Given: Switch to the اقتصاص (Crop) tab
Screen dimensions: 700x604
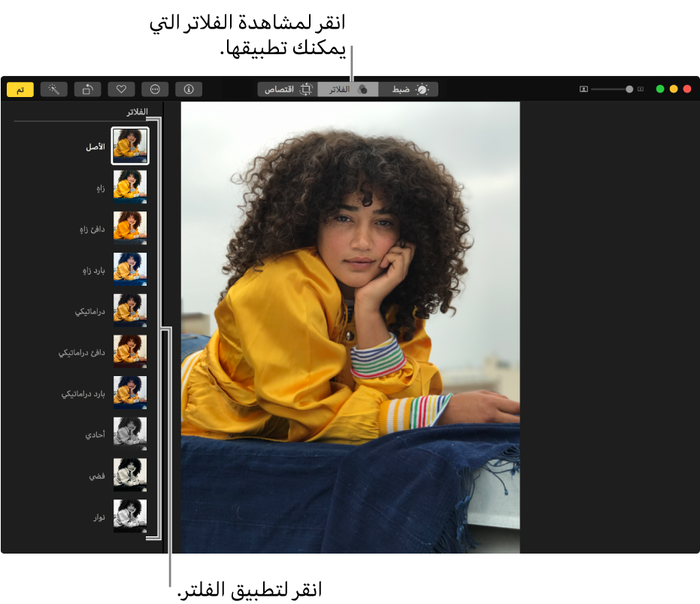Looking at the screenshot, I should pos(286,89).
